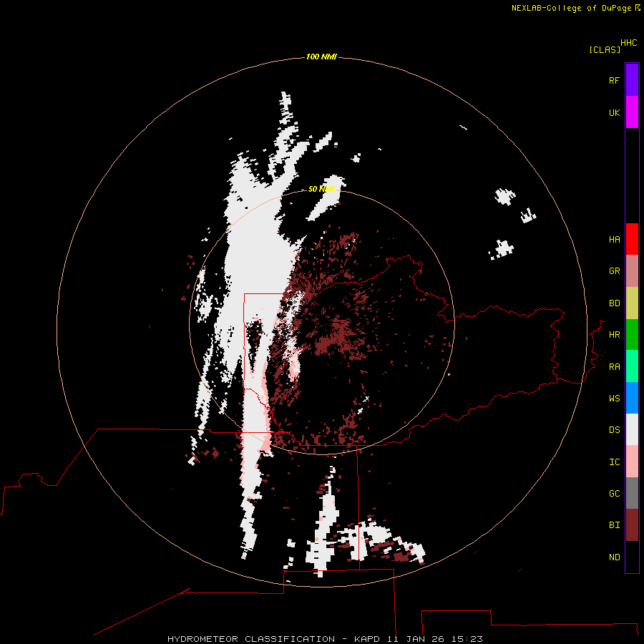This screenshot has width=644, height=644.
Task: Click the HA red legend swatch
Action: [x=632, y=239]
